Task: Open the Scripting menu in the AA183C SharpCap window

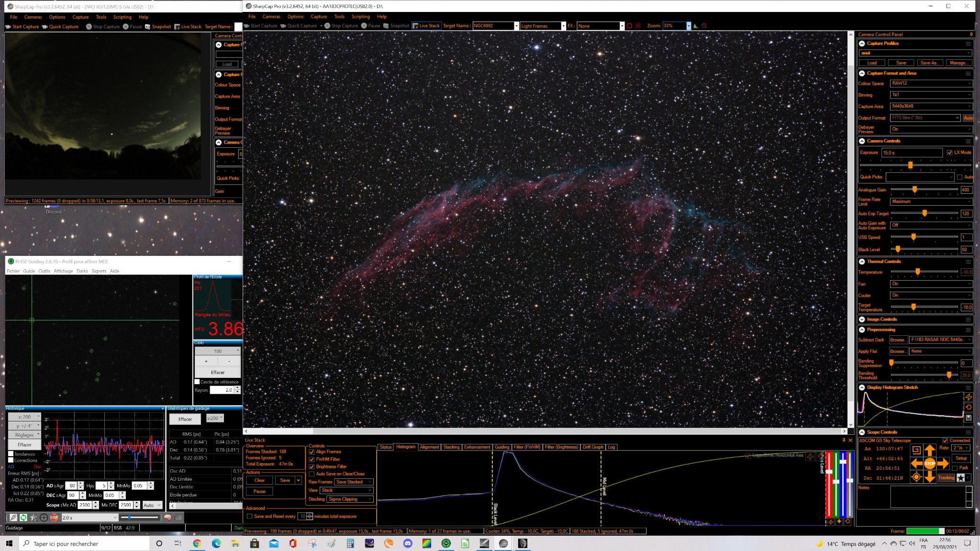Action: pyautogui.click(x=361, y=17)
